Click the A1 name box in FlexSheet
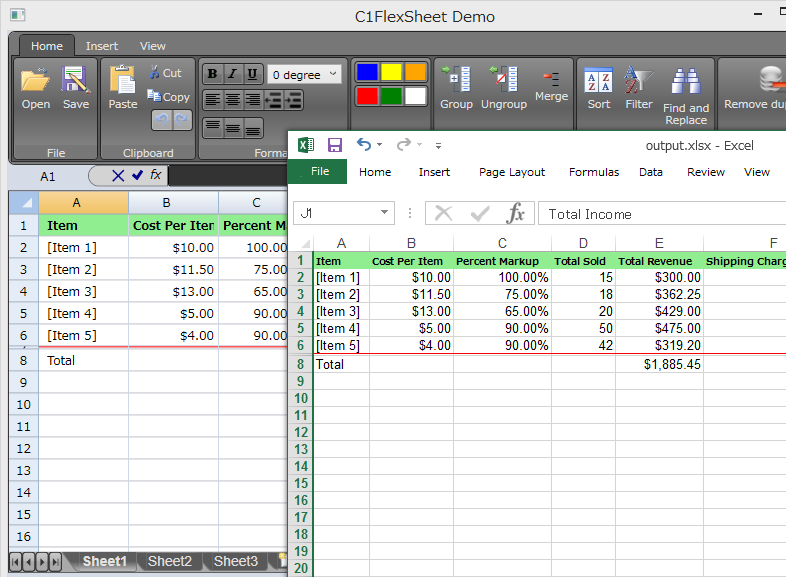The image size is (786, 577). [48, 176]
